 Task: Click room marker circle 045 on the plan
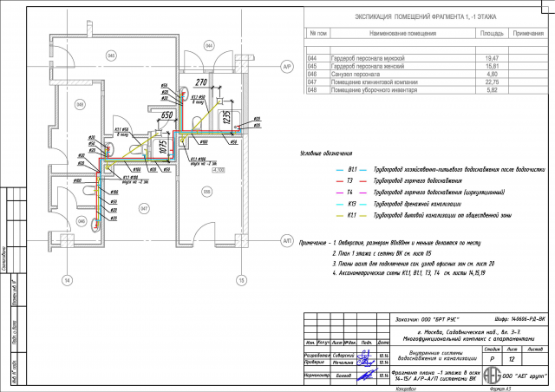[x=111, y=56]
